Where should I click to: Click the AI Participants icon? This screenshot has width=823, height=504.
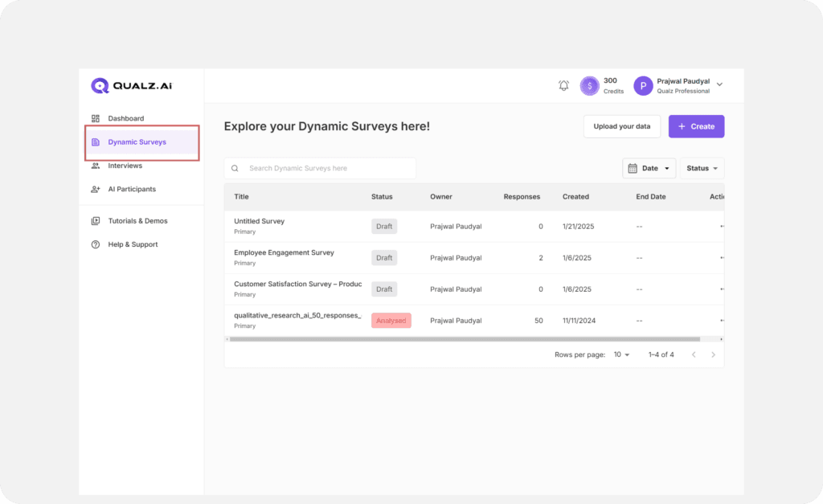coord(96,190)
